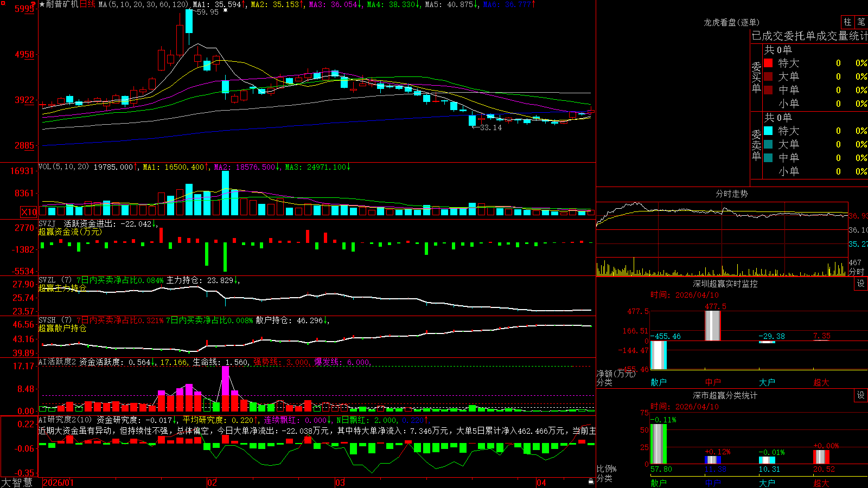This screenshot has height=488, width=868.
Task: Click the SVZJ indicator name
Action: coord(47,223)
